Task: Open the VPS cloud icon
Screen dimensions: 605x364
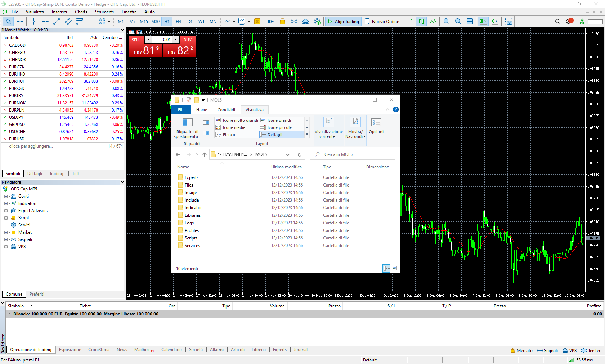Action: coord(305,22)
